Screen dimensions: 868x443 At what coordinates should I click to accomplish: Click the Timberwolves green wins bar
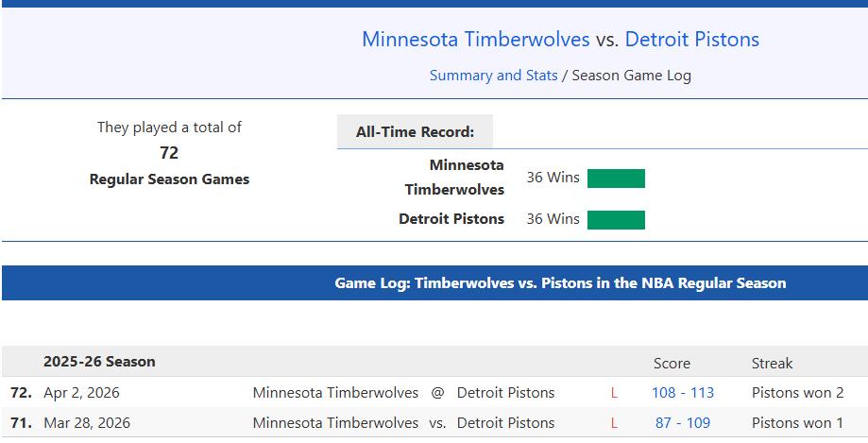[616, 179]
